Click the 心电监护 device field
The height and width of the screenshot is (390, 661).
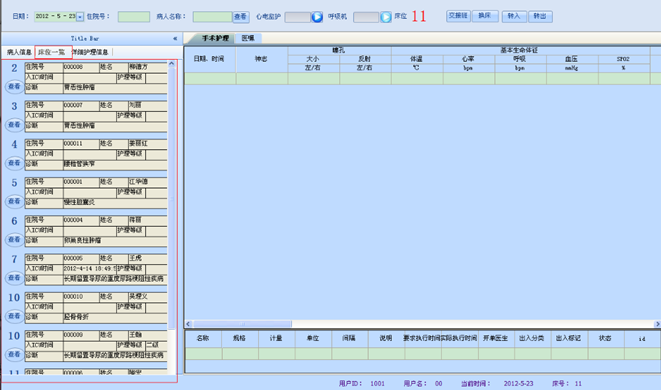pyautogui.click(x=298, y=17)
